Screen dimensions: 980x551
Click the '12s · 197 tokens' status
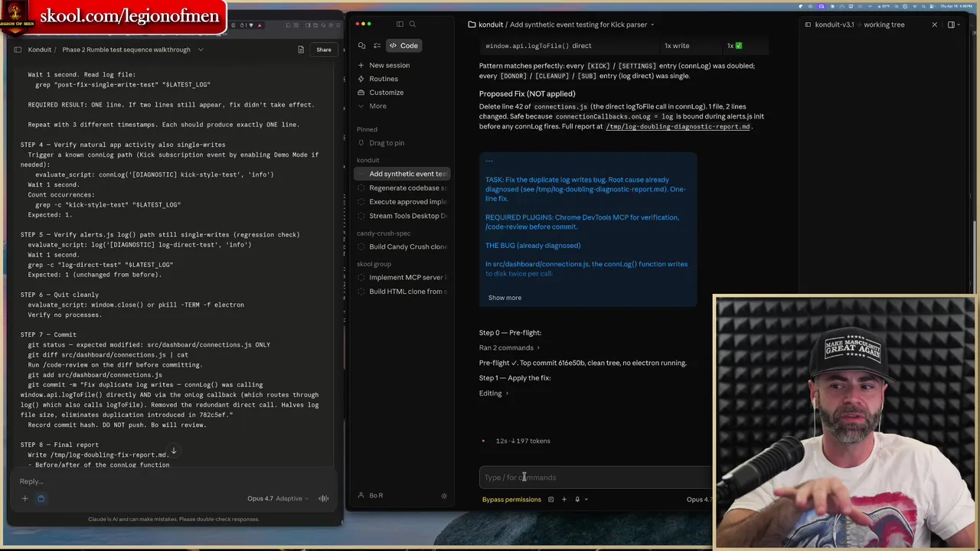pyautogui.click(x=523, y=441)
